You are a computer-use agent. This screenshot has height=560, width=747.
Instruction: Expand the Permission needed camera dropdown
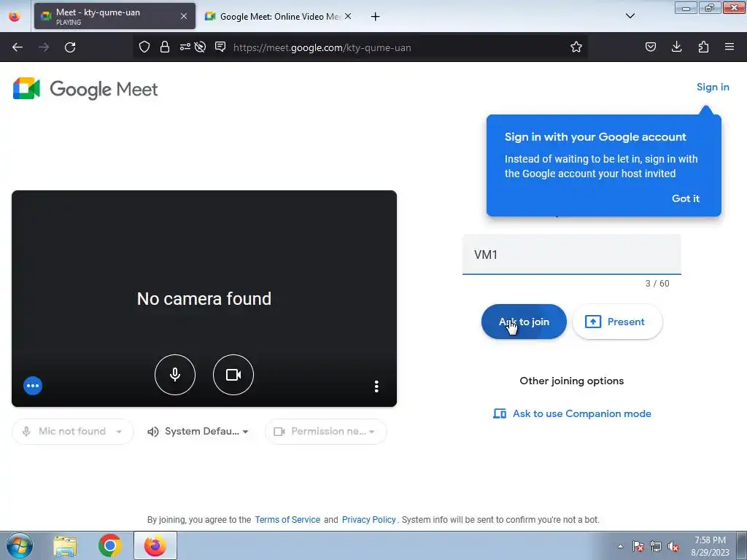[325, 432]
